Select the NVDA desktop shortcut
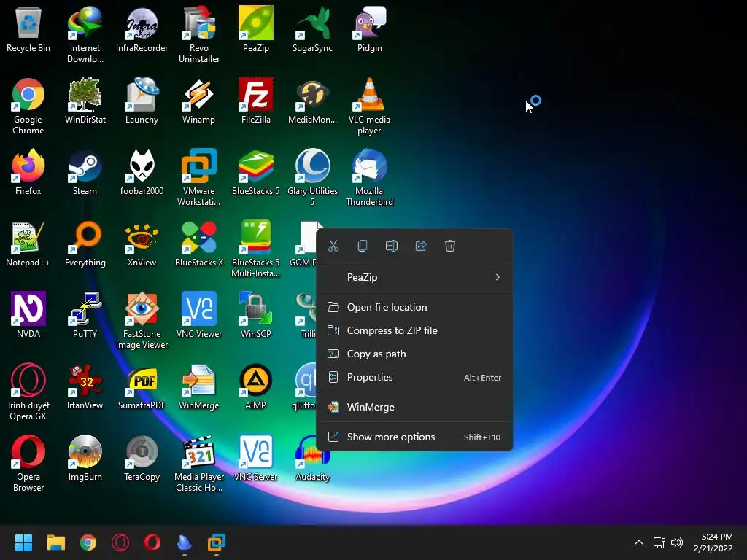Screen dimensions: 747x560 (x=28, y=315)
